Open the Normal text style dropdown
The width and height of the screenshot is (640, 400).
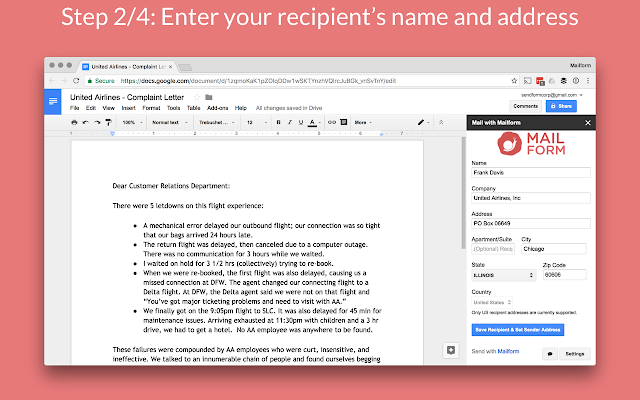coord(169,122)
